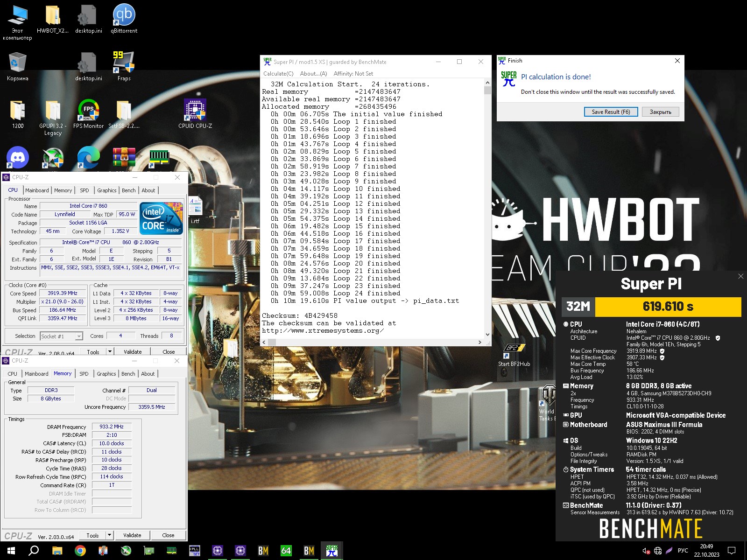The image size is (747, 560).
Task: Click Super PI vertical scrollbar thumb
Action: coord(487,91)
